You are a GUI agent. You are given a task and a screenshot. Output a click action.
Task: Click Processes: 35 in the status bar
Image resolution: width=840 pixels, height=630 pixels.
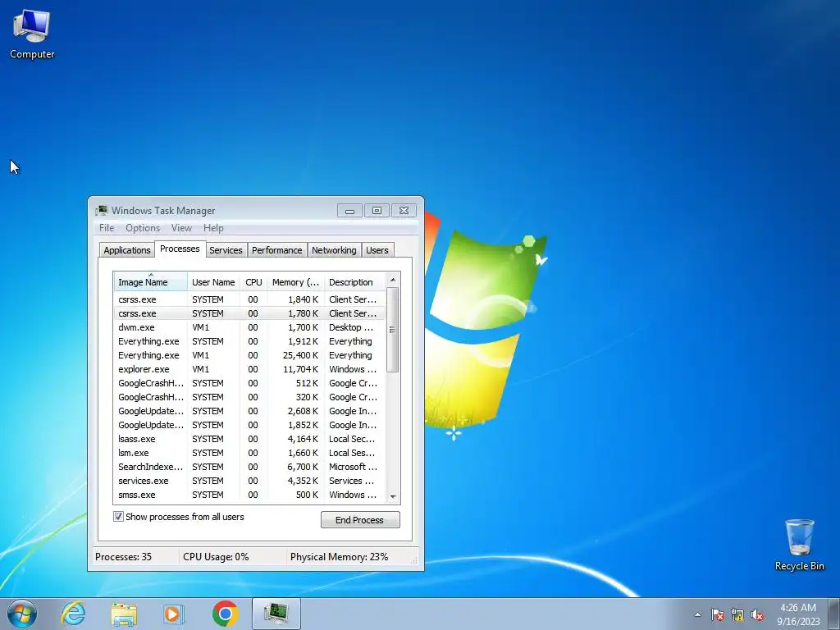124,557
